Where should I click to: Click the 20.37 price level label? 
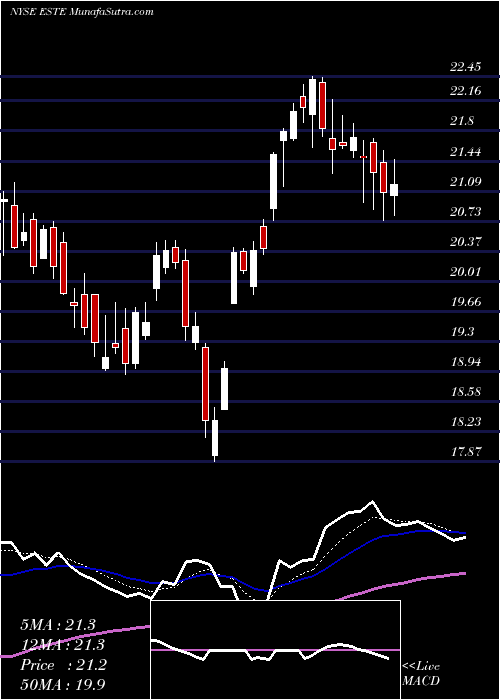[x=465, y=242]
